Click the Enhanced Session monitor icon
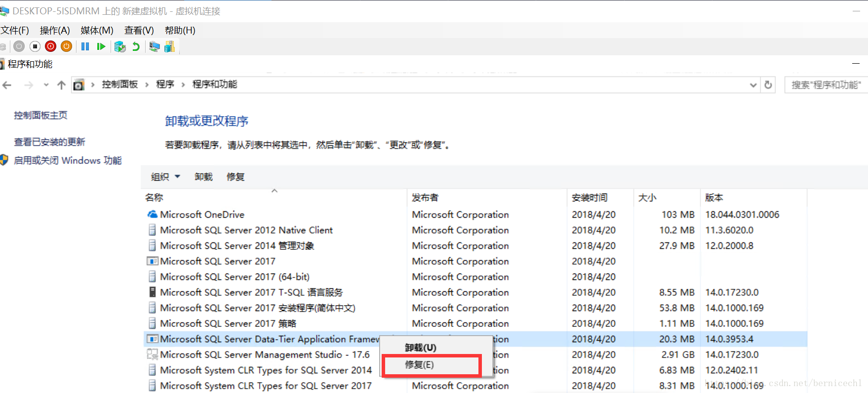This screenshot has height=393, width=868. (155, 46)
